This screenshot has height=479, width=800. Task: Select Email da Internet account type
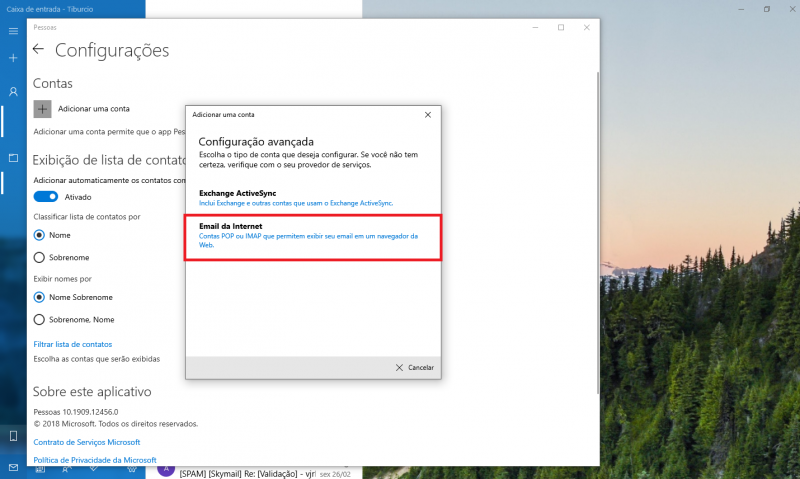click(313, 238)
